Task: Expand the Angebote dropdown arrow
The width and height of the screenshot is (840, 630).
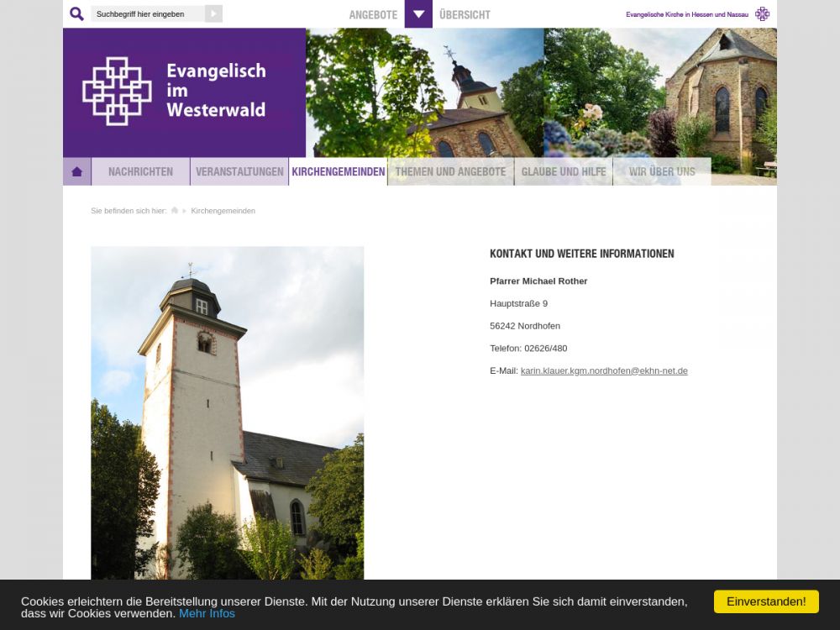Action: [418, 14]
